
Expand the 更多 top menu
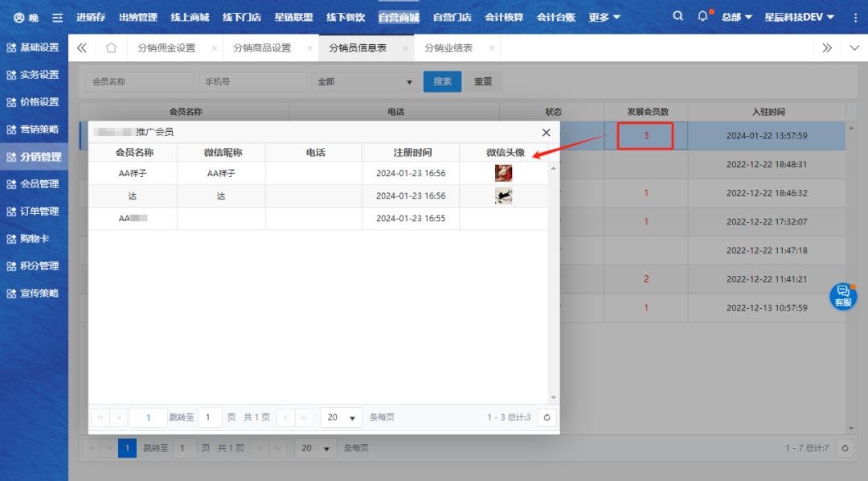(604, 17)
